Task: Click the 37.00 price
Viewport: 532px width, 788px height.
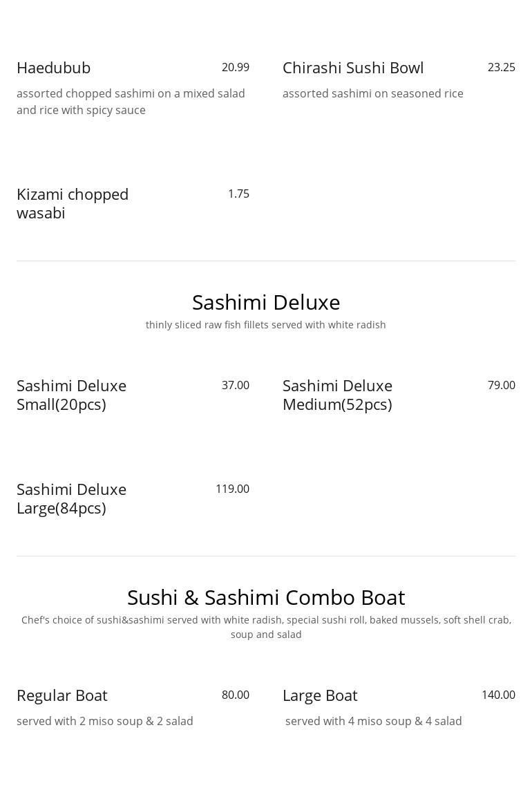Action: [x=235, y=386]
